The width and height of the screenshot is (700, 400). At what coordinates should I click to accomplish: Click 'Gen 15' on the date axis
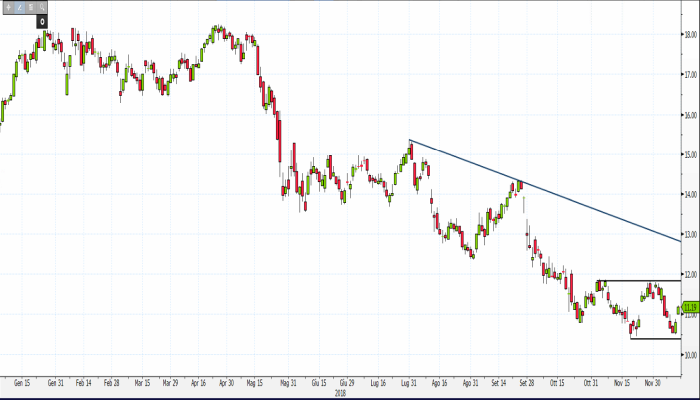tap(20, 382)
